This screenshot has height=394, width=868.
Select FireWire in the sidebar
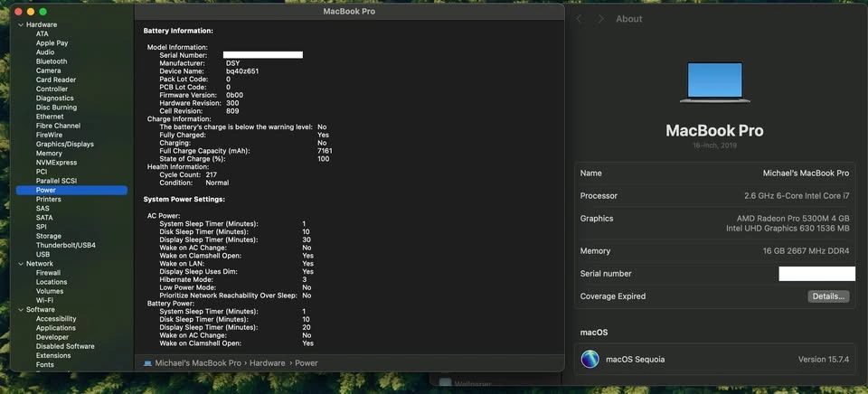[x=49, y=135]
